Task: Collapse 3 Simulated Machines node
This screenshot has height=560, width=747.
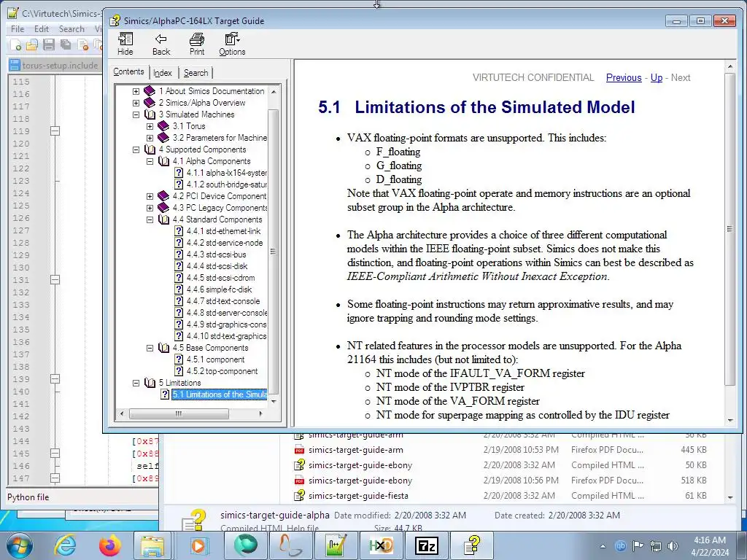Action: coord(136,114)
